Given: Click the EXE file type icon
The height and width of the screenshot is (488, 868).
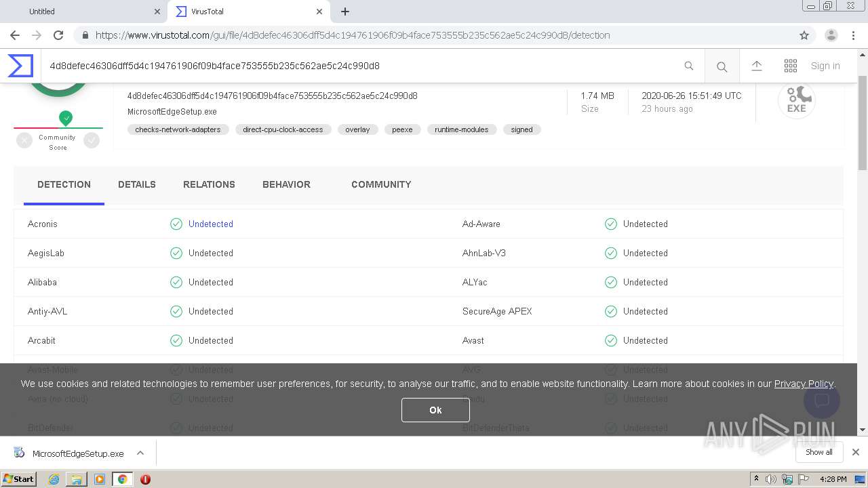Looking at the screenshot, I should pos(796,100).
